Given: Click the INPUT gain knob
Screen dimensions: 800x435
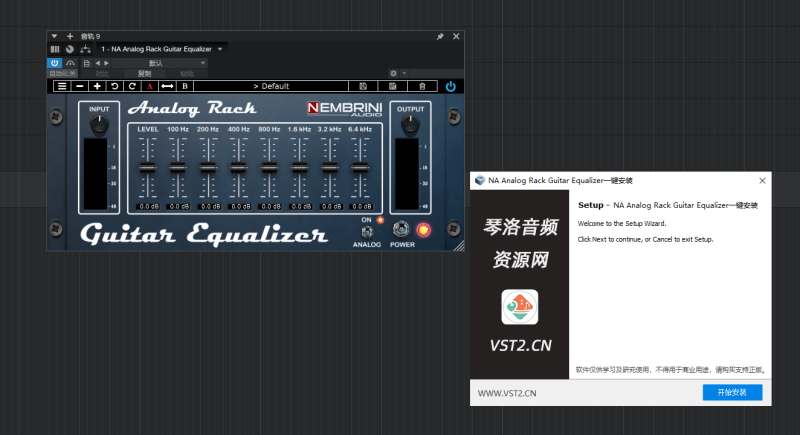Looking at the screenshot, I should pyautogui.click(x=99, y=124).
